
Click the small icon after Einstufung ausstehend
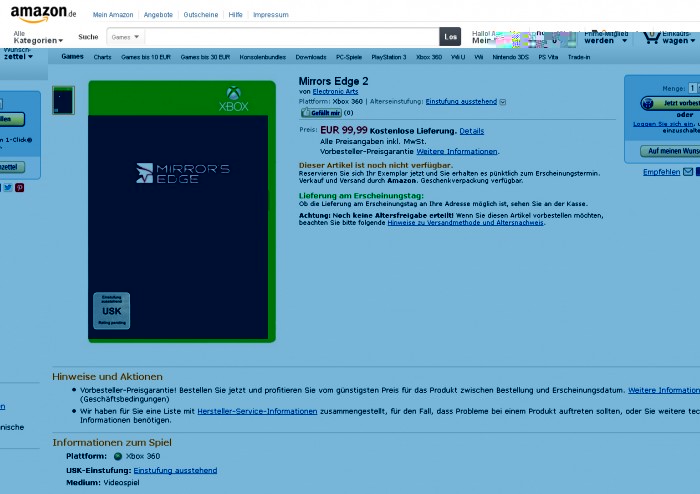(x=503, y=101)
